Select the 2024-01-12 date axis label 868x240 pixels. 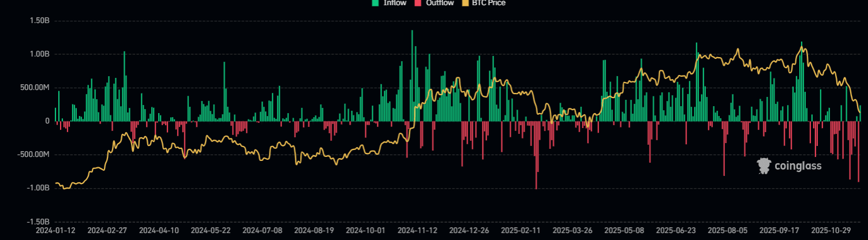55,230
